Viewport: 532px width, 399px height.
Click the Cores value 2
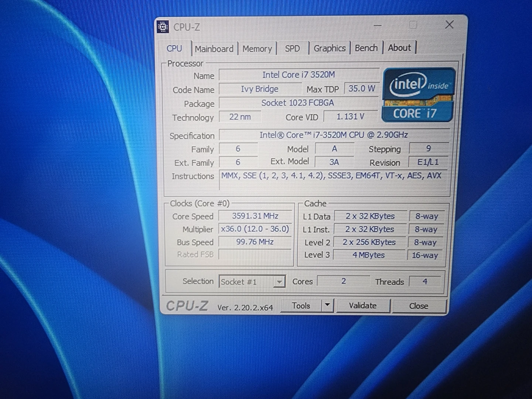click(344, 281)
